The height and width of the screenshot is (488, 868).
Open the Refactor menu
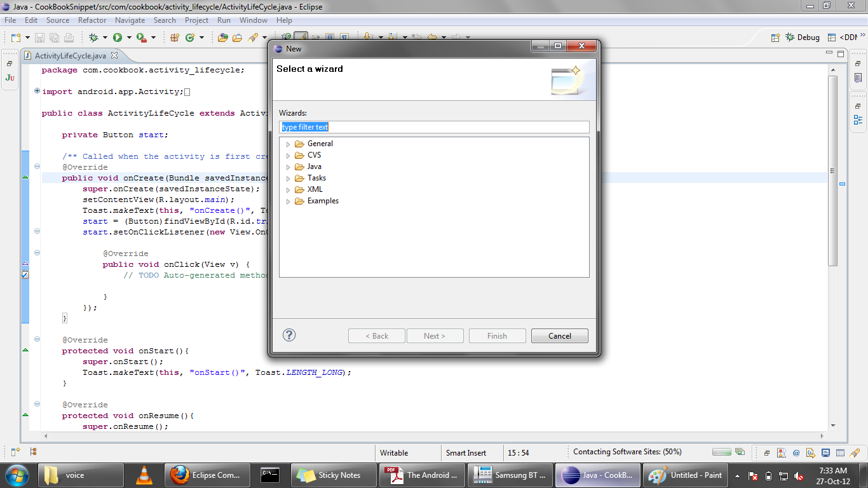coord(92,20)
